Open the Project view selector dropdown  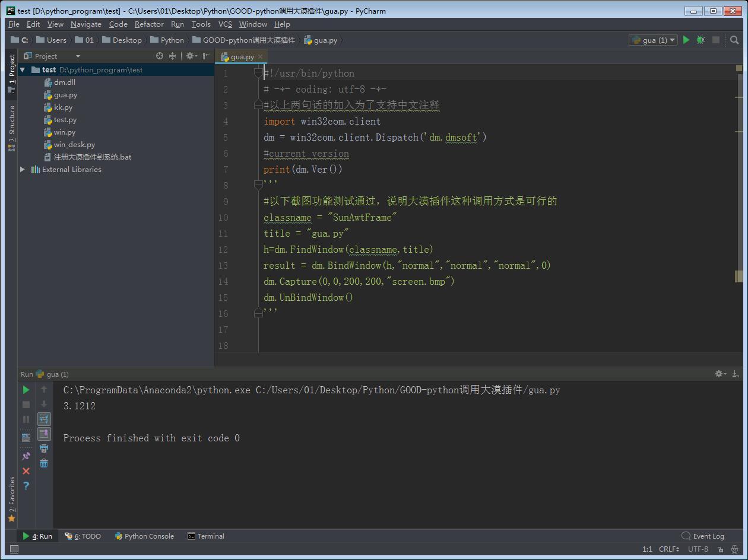78,56
